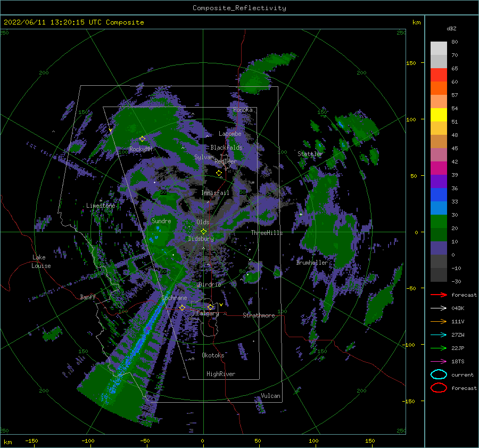Click the green 20 dBZ color swatch
The width and height of the screenshot is (479, 448).
439,222
